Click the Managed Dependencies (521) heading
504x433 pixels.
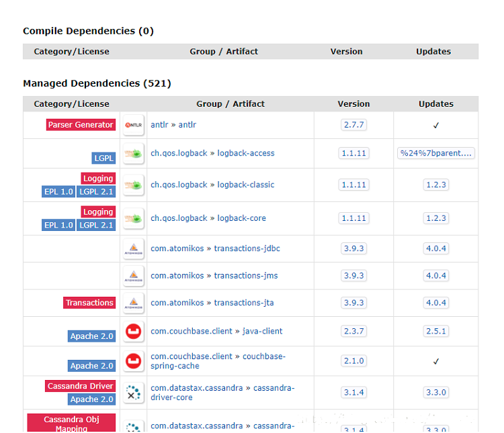tap(97, 83)
